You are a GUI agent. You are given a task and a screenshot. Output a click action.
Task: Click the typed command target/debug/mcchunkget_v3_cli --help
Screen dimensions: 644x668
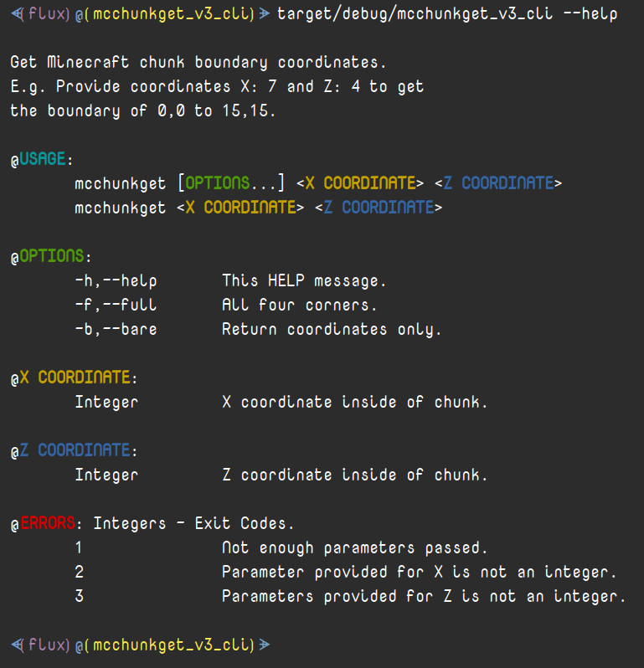447,14
